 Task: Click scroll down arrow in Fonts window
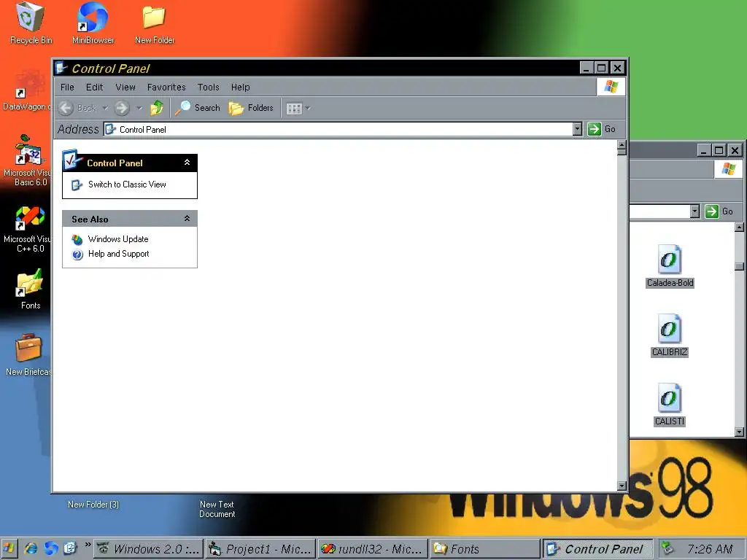pyautogui.click(x=739, y=432)
